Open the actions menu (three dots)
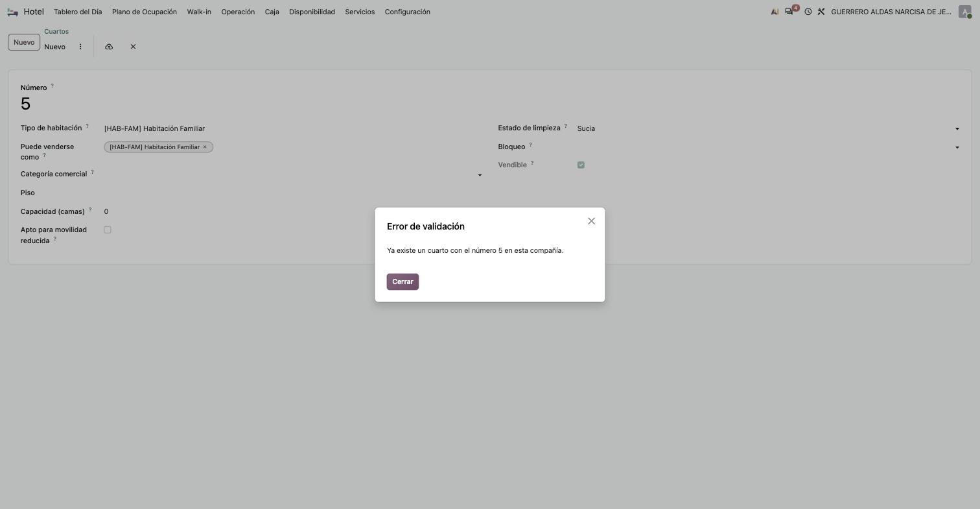 80,47
